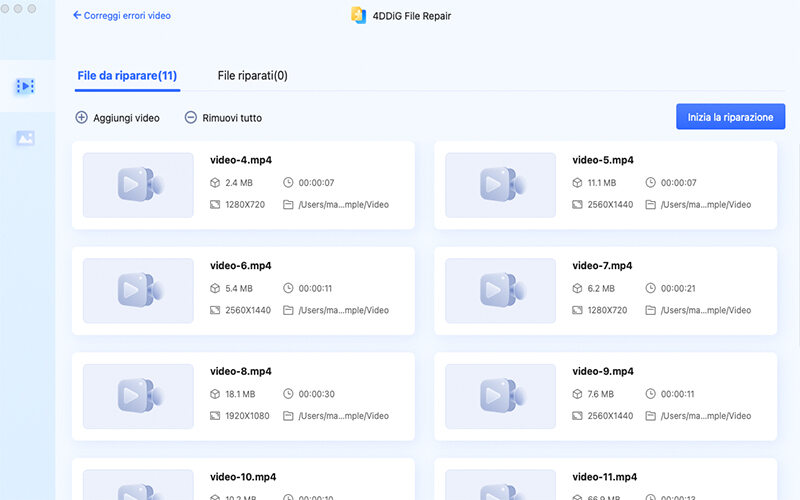Click folder path icon of video-8.mp4
Image resolution: width=800 pixels, height=500 pixels.
(288, 416)
